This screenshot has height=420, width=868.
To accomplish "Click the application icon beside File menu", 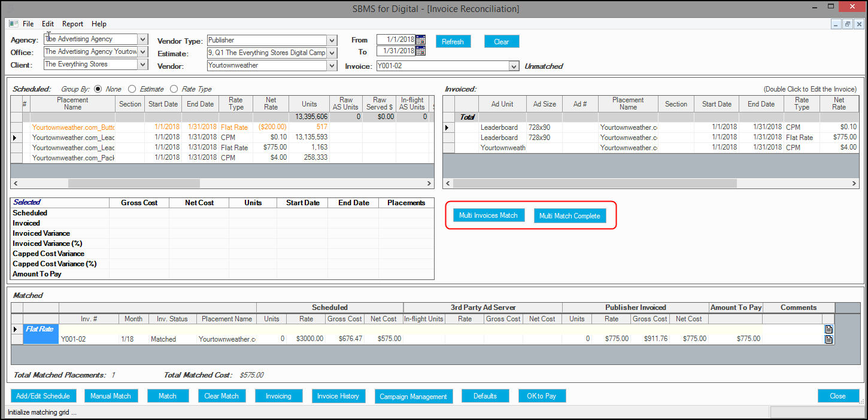I will (x=13, y=24).
